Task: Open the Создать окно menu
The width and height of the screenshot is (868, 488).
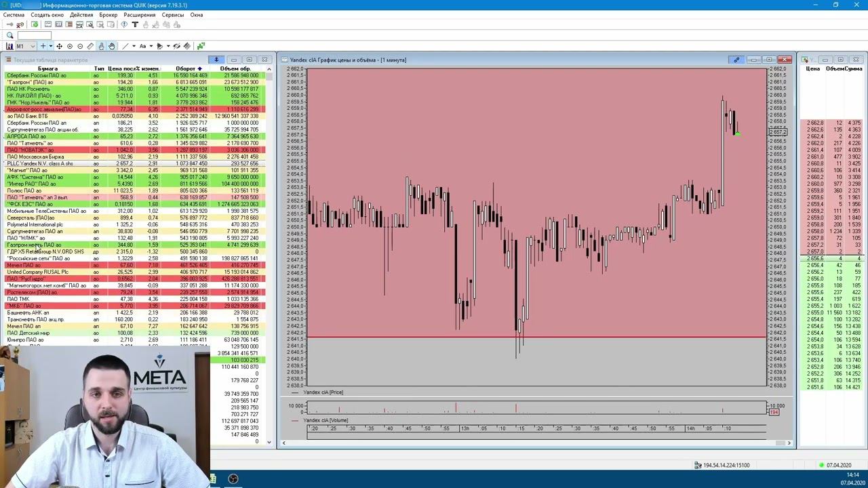Action: coord(47,15)
